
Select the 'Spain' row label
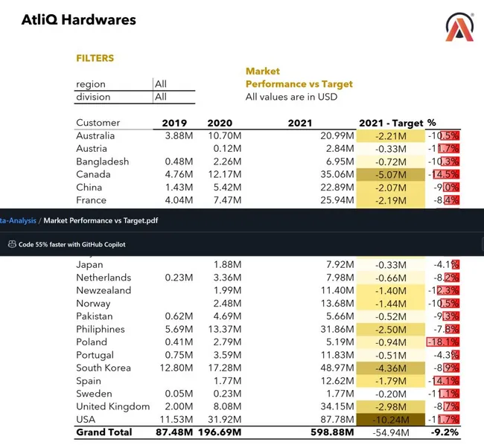[89, 381]
